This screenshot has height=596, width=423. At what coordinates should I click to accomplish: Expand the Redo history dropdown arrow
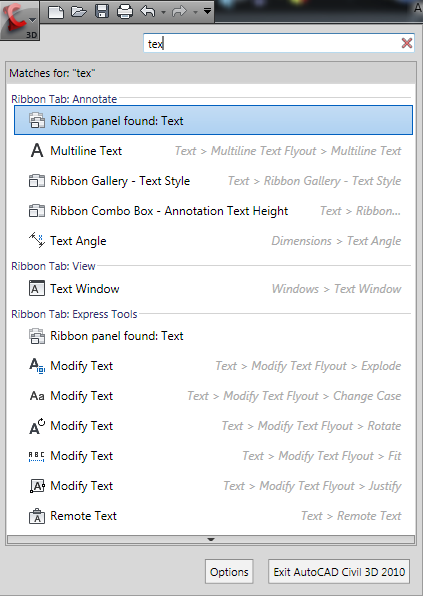tap(195, 12)
